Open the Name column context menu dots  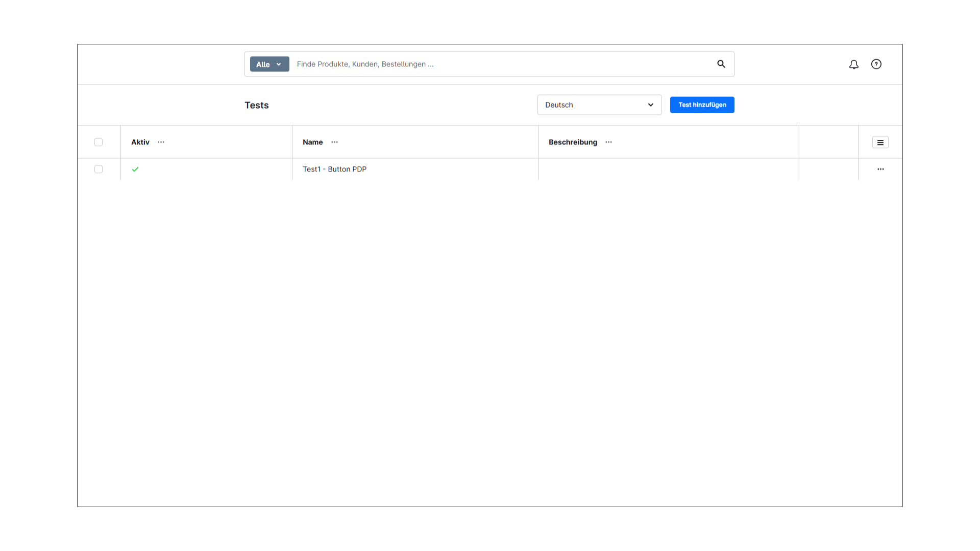tap(334, 142)
